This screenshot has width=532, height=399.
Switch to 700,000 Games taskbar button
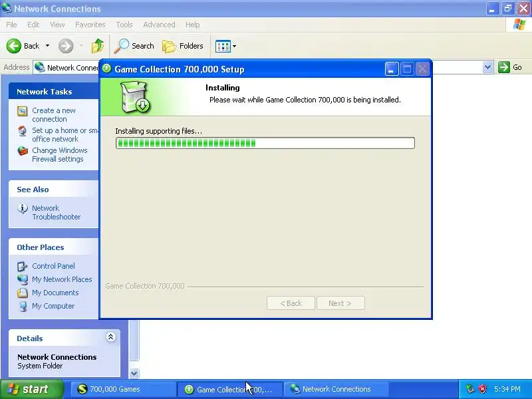pyautogui.click(x=124, y=389)
